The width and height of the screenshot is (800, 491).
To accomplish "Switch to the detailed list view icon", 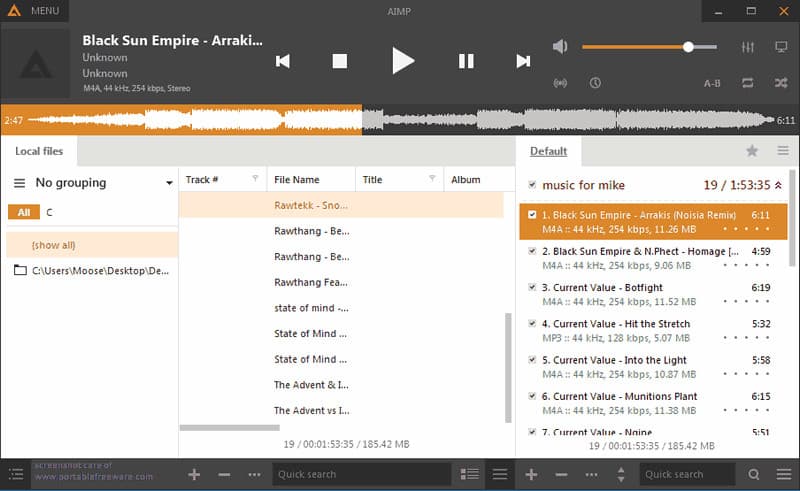I will [469, 474].
